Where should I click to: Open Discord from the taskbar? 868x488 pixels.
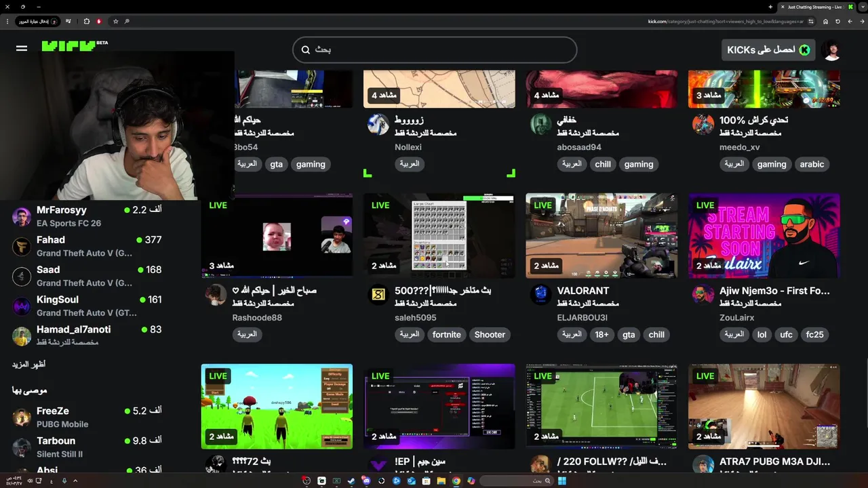[366, 481]
